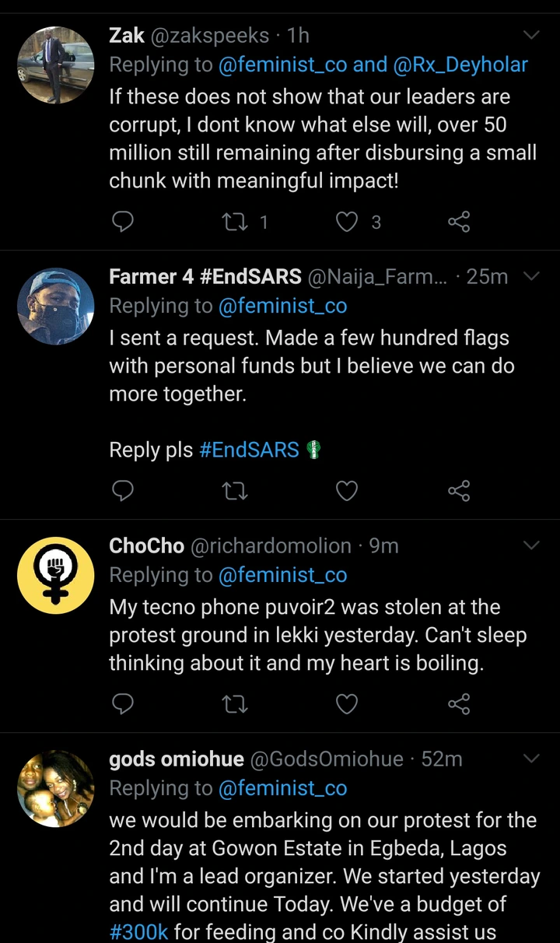Share ChoCho's tweet

point(459,704)
